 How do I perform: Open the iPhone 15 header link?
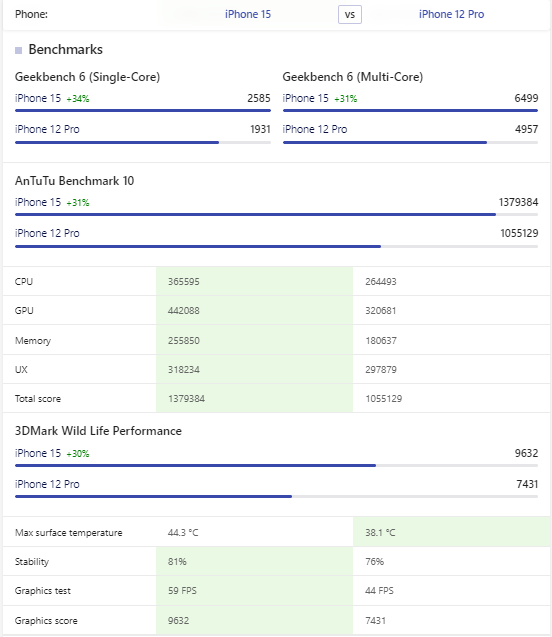click(248, 14)
